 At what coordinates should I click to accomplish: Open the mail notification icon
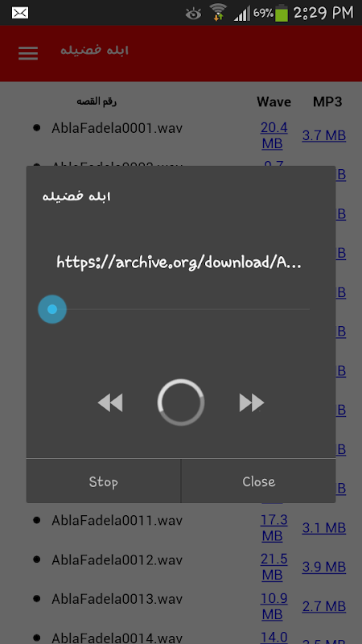[x=20, y=13]
